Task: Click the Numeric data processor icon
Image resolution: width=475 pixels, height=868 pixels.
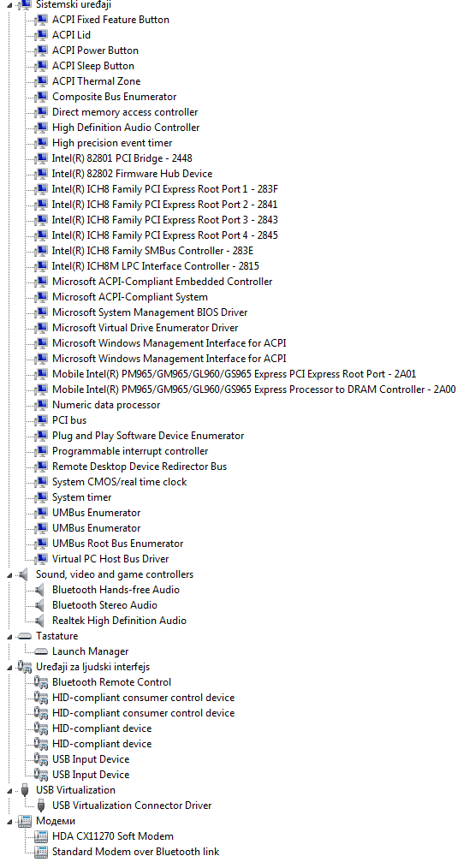Action: pos(41,405)
